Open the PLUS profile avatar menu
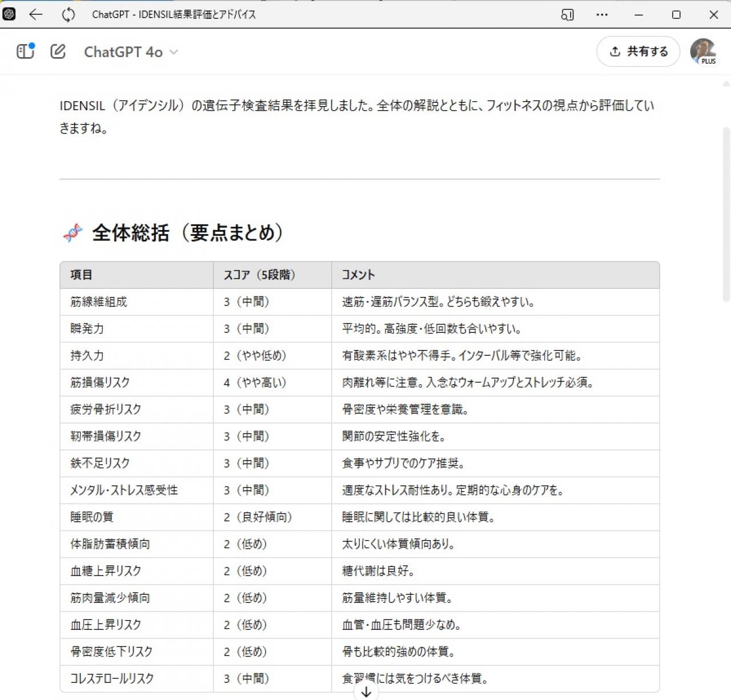 [x=704, y=51]
